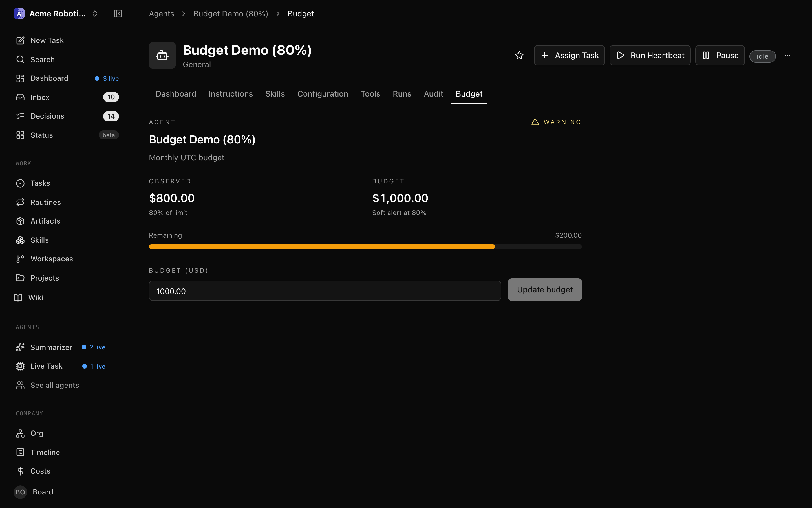Open the Inbox
Image resolution: width=812 pixels, height=508 pixels.
(67, 97)
